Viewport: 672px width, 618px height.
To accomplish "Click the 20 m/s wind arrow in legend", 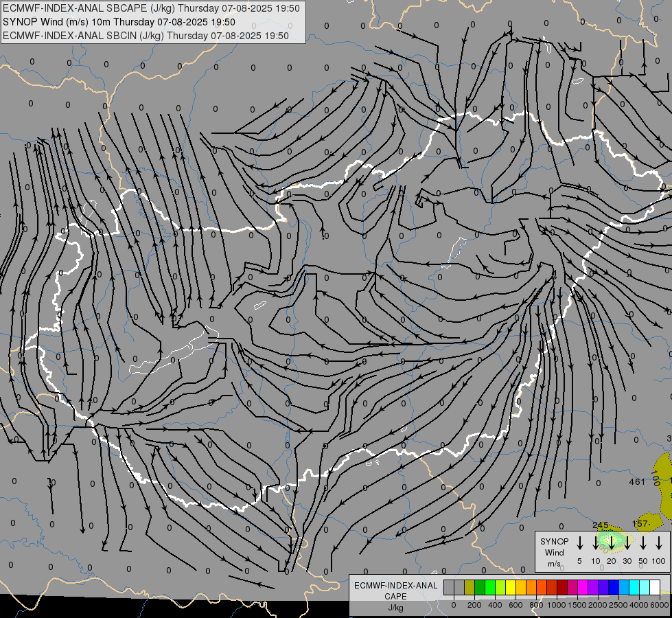I will [x=612, y=542].
